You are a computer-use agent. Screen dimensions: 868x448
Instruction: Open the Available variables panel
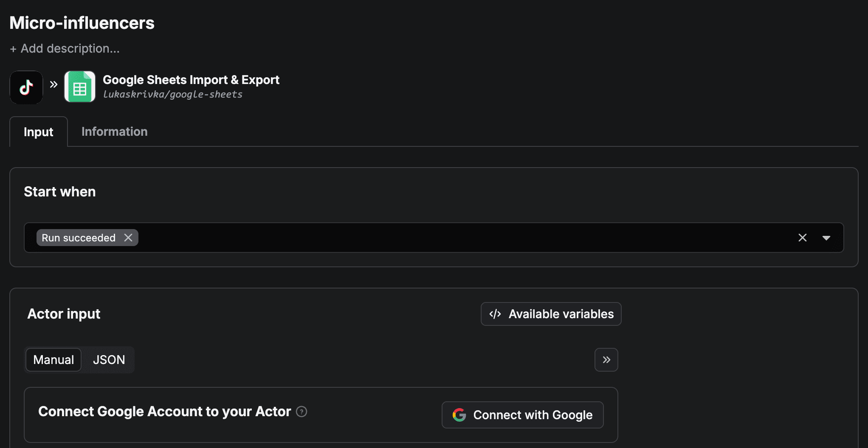(x=550, y=314)
